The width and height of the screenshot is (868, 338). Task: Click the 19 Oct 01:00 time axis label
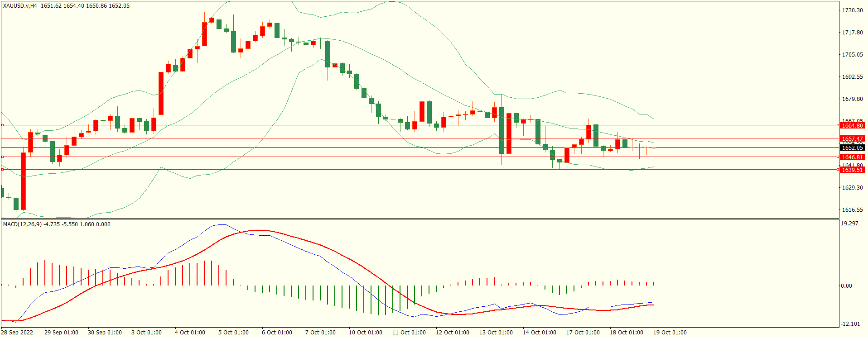pyautogui.click(x=670, y=332)
